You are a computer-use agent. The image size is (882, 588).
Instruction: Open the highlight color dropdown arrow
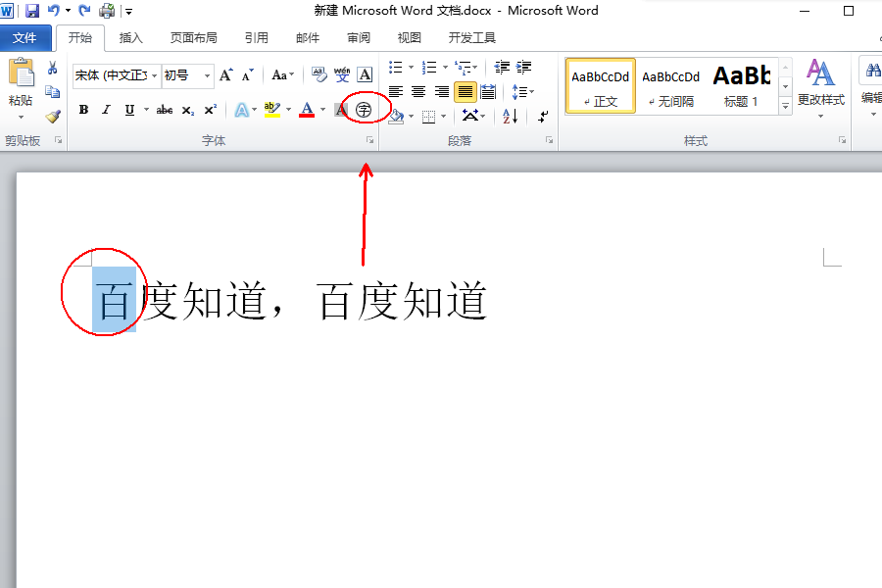(288, 110)
